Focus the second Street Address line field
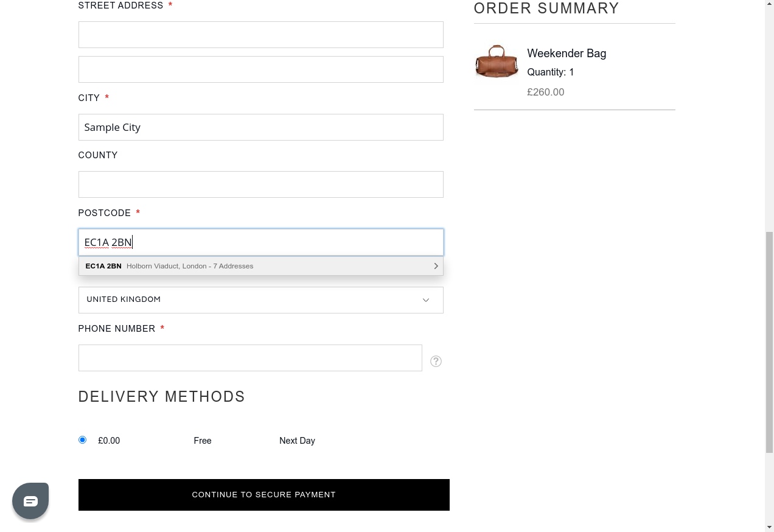Image resolution: width=774 pixels, height=532 pixels. (260, 69)
